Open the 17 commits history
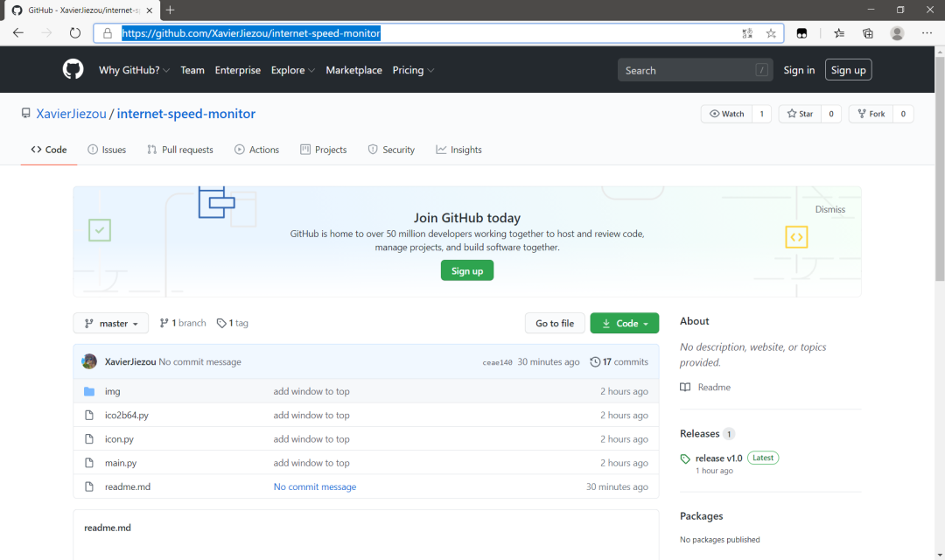Viewport: 945px width, 560px height. pos(619,361)
